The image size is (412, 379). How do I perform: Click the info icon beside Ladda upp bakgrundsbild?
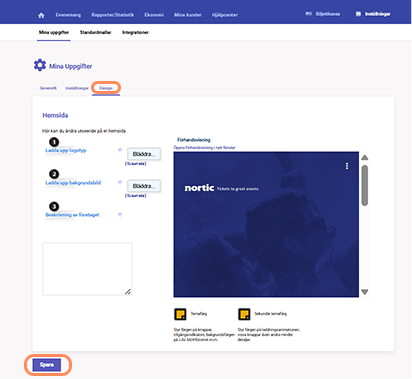pyautogui.click(x=120, y=182)
